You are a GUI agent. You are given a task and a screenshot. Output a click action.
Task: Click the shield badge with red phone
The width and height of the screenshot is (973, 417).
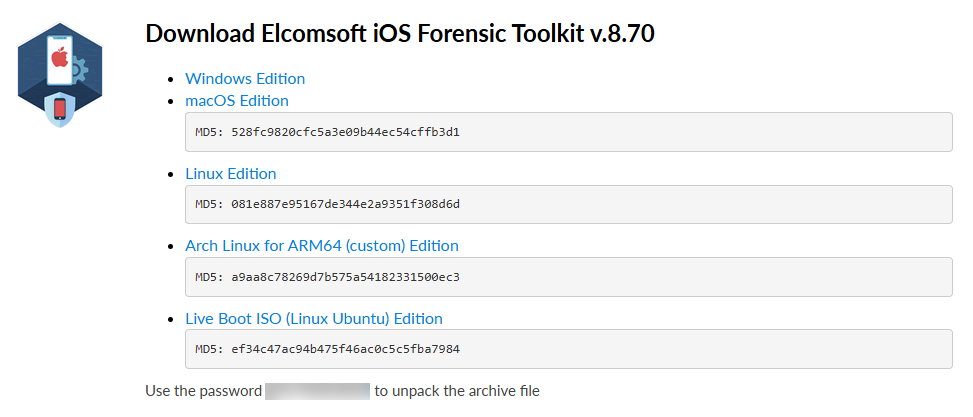pos(59,108)
